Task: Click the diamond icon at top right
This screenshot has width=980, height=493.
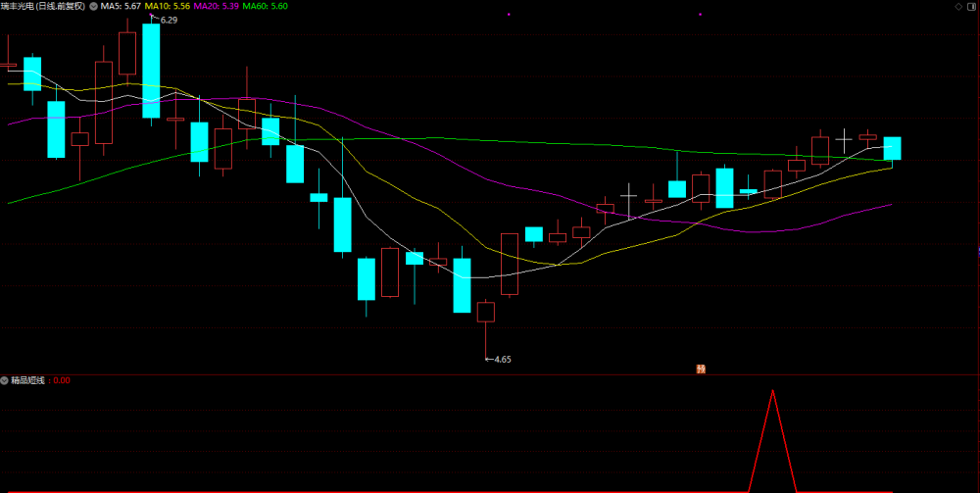Action: pyautogui.click(x=958, y=6)
